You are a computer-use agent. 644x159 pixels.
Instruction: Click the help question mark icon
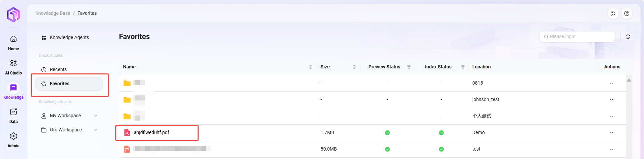click(626, 13)
